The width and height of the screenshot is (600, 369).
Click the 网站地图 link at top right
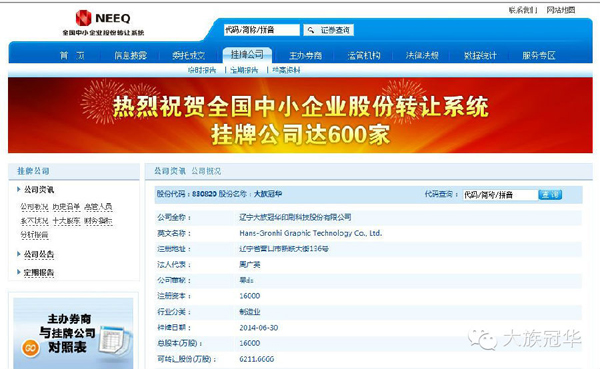(x=561, y=10)
